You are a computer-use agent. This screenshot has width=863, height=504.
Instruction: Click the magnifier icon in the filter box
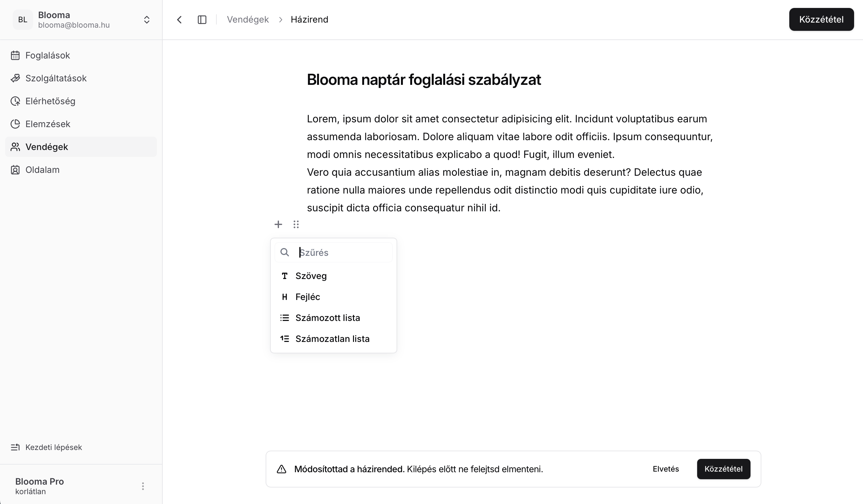[x=285, y=252]
